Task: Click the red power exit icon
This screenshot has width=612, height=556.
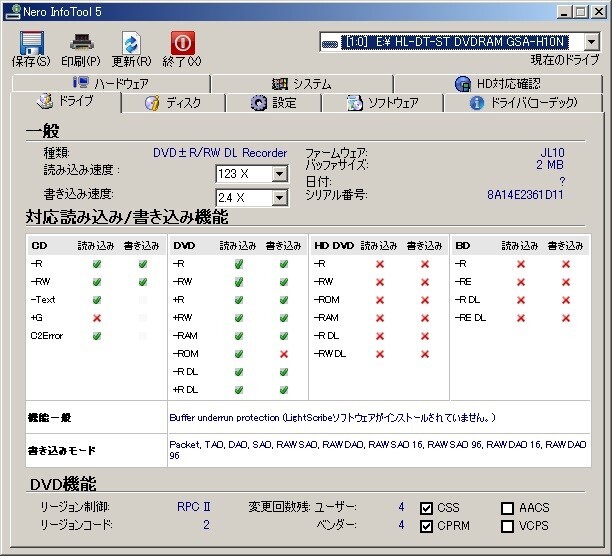Action: (x=183, y=43)
